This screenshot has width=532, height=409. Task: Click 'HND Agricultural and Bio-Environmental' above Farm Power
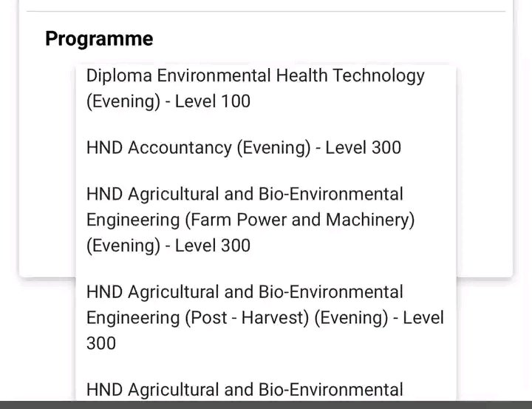point(245,195)
